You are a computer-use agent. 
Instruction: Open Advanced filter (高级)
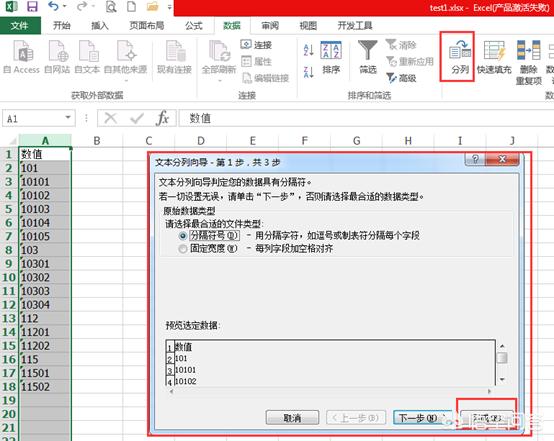pos(401,78)
